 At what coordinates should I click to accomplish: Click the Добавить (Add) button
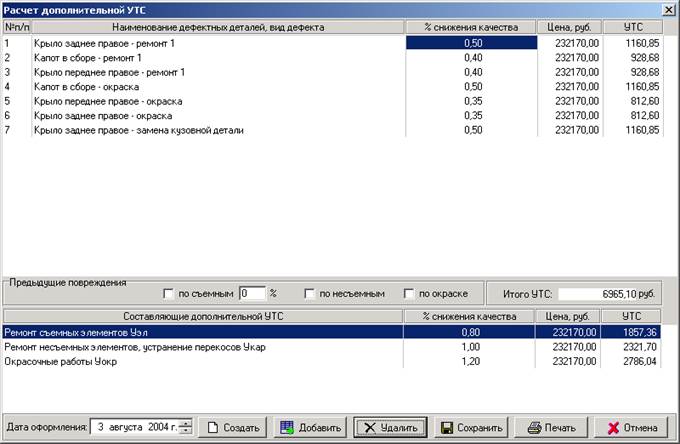tap(310, 427)
